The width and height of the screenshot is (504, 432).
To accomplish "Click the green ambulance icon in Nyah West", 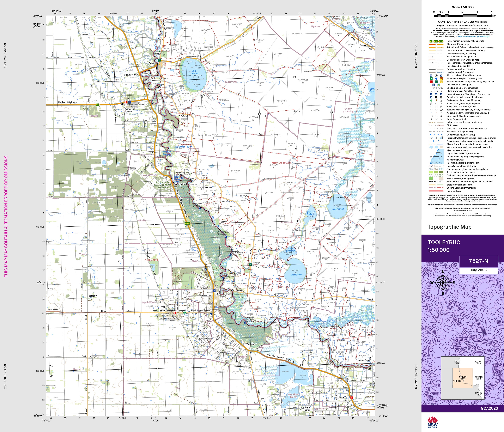I will coord(185,313).
